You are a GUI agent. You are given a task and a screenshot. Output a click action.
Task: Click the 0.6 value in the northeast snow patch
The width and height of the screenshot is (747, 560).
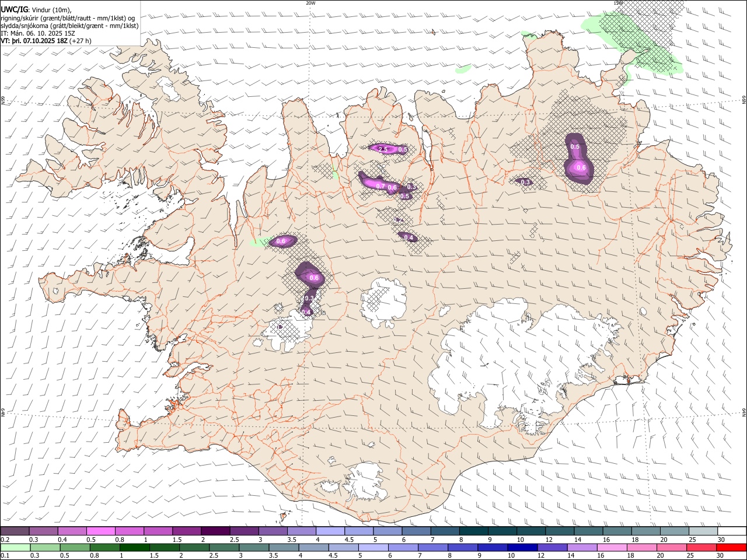click(581, 167)
